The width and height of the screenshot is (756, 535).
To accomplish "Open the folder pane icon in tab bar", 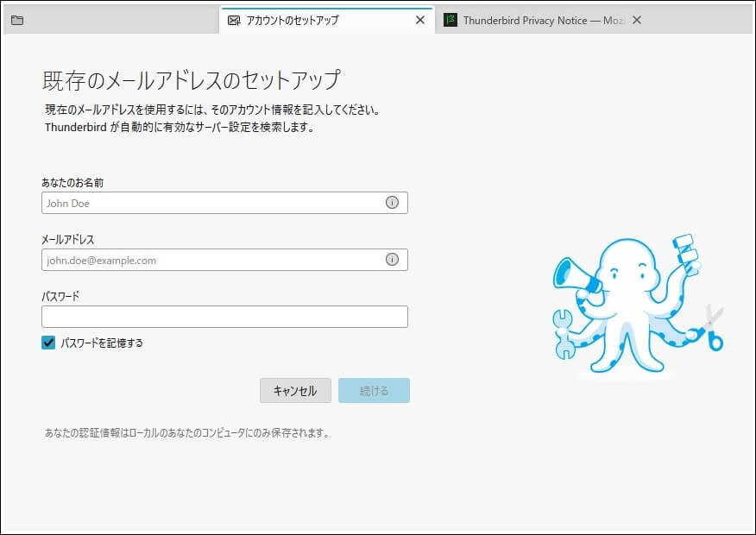I will [17, 20].
